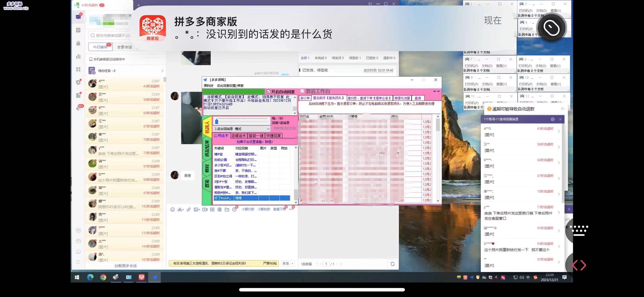Toggle 激活工作台 checkbox
This screenshot has height=297, width=644.
point(302,91)
